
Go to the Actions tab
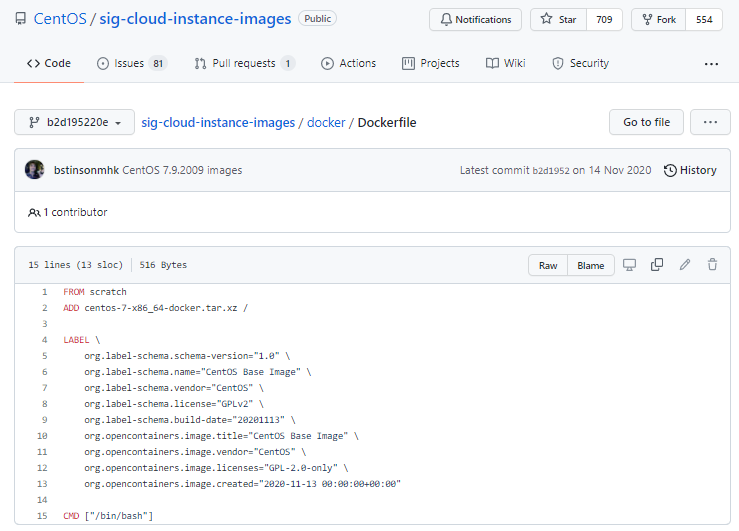click(x=348, y=63)
